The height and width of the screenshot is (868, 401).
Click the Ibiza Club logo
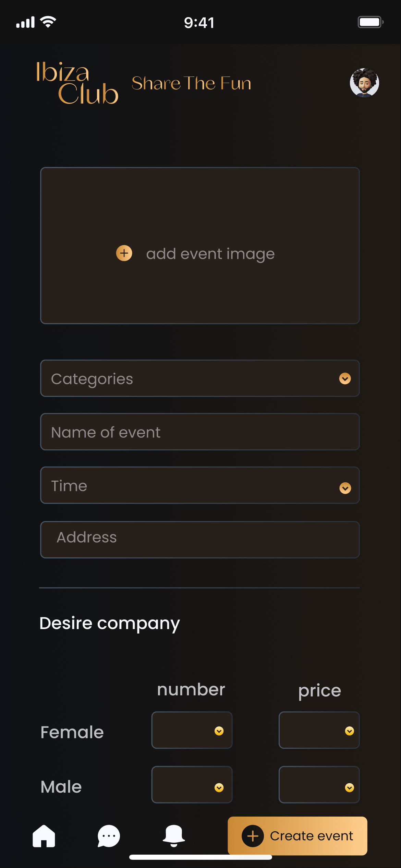click(77, 83)
